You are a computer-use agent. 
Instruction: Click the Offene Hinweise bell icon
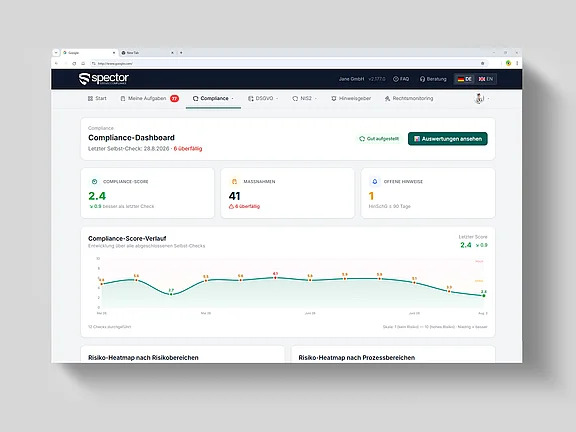pyautogui.click(x=375, y=181)
